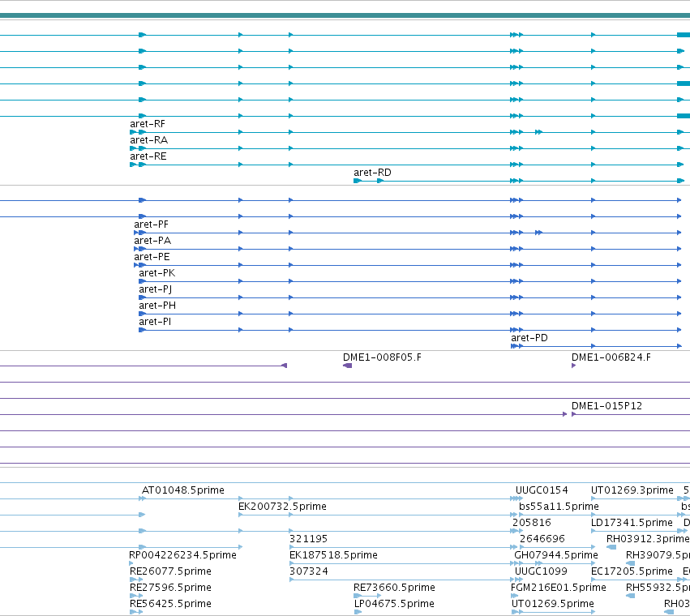
Task: Click the aret-RD first exon glyph
Action: pos(358,181)
